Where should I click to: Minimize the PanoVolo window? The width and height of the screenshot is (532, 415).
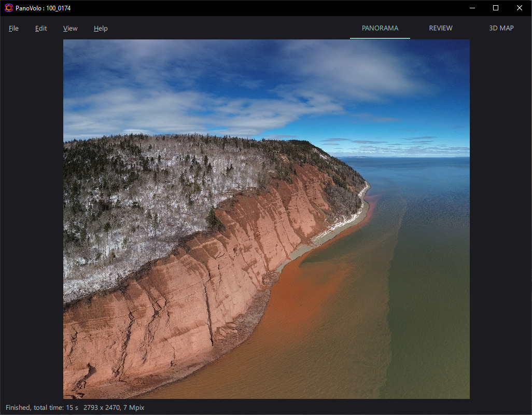472,8
